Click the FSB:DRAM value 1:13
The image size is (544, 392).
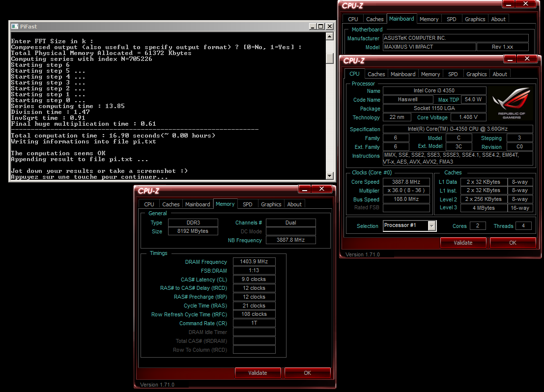click(x=254, y=271)
